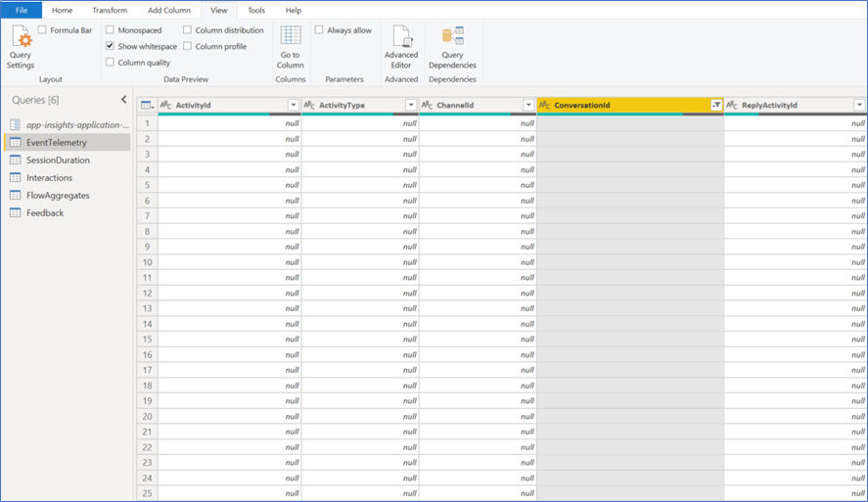Switch to the Add Column tab
Image resolution: width=868 pixels, height=502 pixels.
[169, 10]
